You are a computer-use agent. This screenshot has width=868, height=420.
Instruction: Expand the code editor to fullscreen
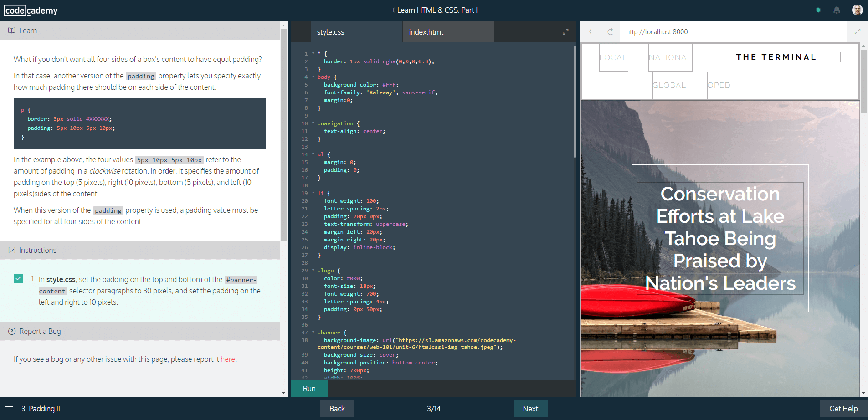tap(565, 32)
